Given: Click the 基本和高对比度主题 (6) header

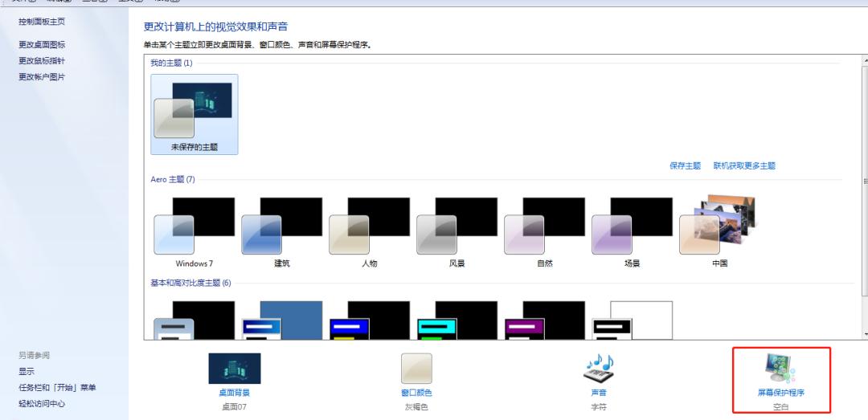Looking at the screenshot, I should (191, 283).
